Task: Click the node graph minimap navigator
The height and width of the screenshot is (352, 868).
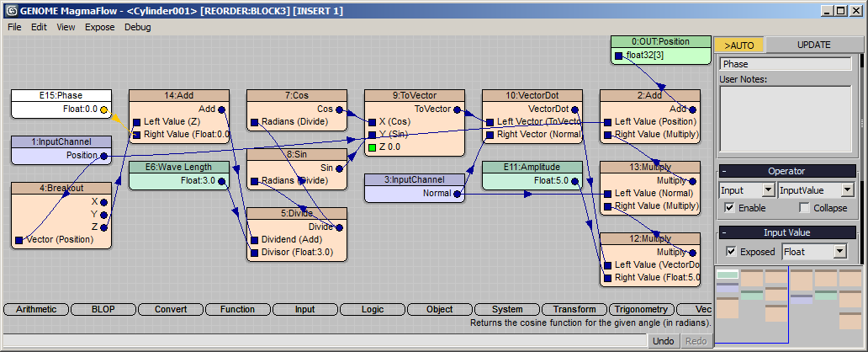Action: (x=789, y=304)
